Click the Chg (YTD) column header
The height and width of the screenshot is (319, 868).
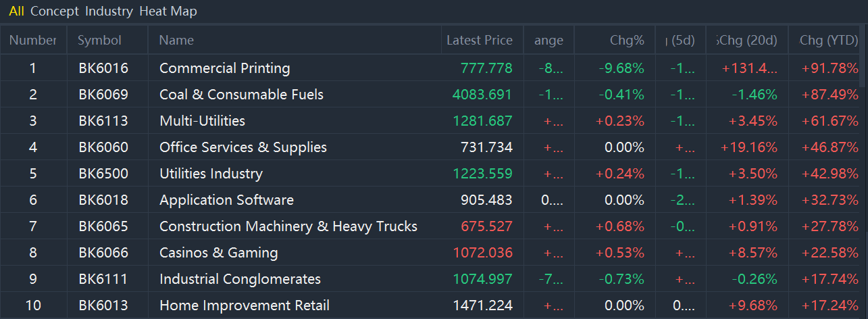click(828, 41)
